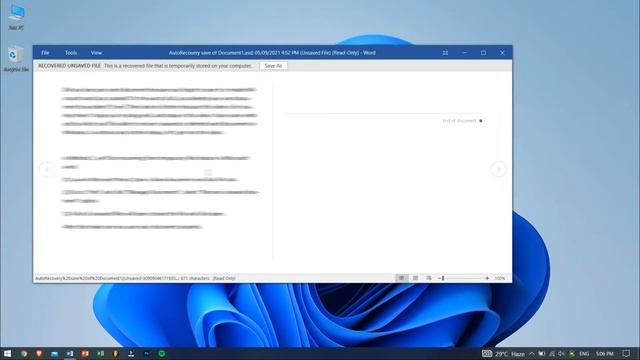Open This PC desktop icon
640x360 pixels.
point(16,17)
